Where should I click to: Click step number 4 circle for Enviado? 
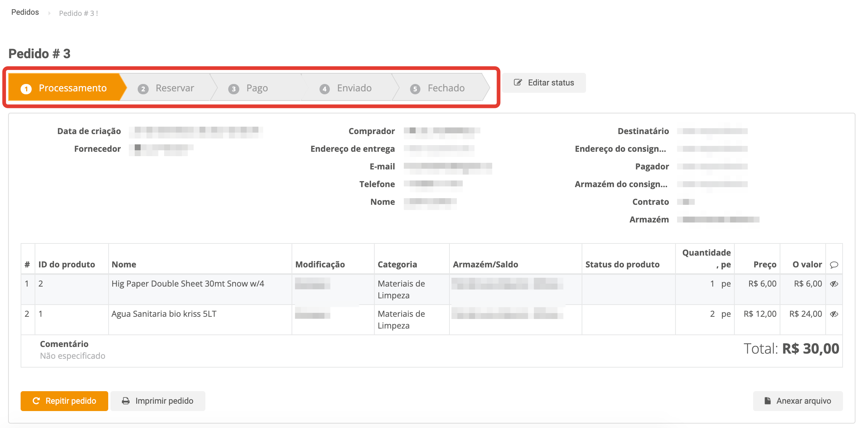pos(324,89)
